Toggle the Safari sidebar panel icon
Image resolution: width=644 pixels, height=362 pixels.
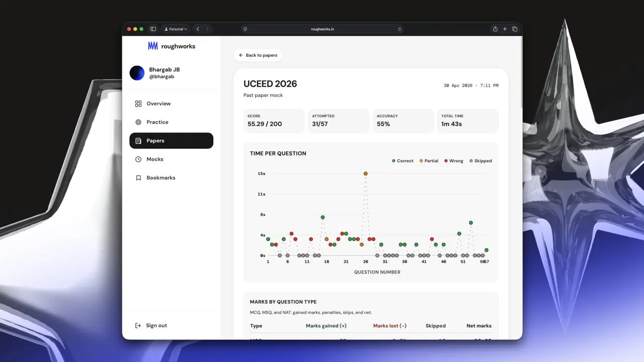pos(153,29)
